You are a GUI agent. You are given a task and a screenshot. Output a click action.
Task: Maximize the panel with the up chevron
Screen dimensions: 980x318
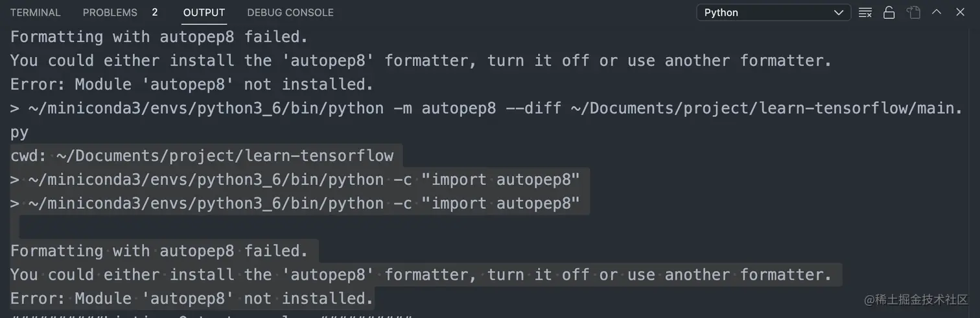point(937,12)
